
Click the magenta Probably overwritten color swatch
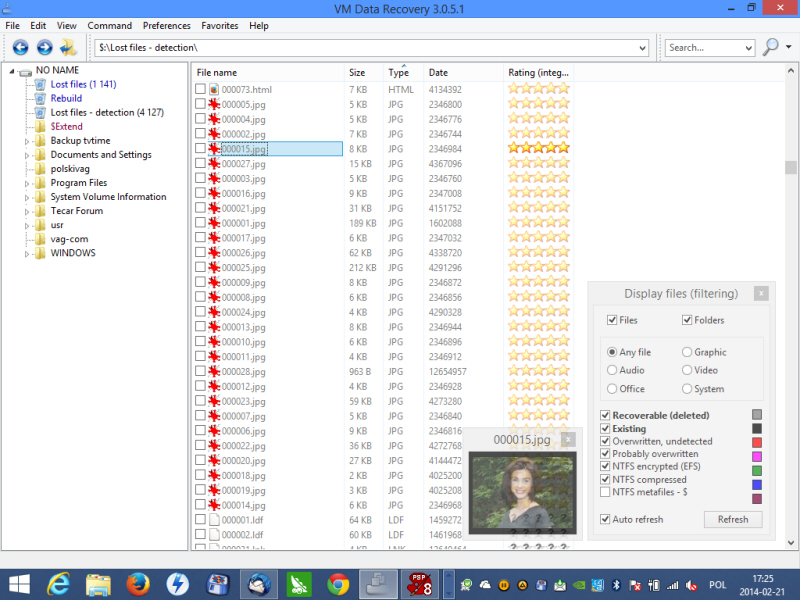click(757, 456)
